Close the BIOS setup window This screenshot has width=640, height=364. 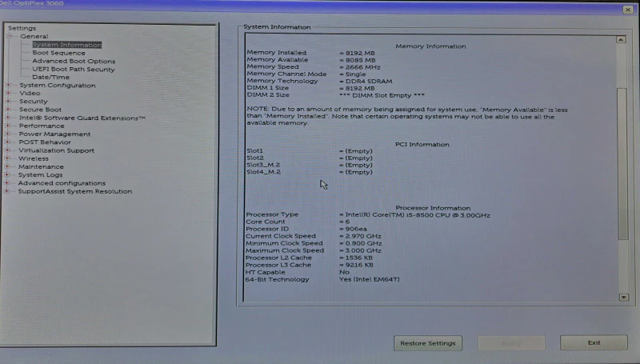pos(628,10)
